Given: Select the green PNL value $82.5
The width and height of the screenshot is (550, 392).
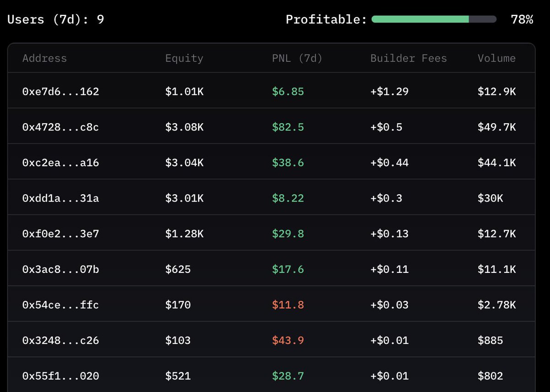Looking at the screenshot, I should click(x=288, y=127).
